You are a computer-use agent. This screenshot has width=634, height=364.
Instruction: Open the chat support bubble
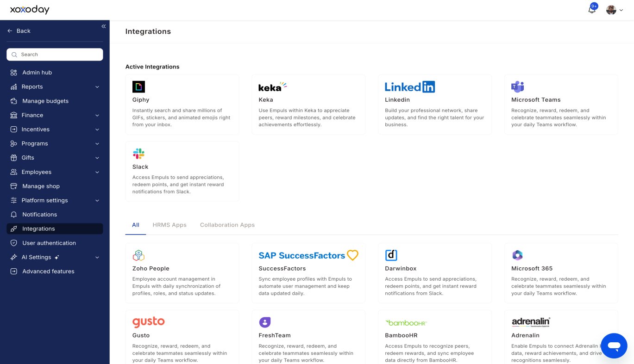pos(614,346)
